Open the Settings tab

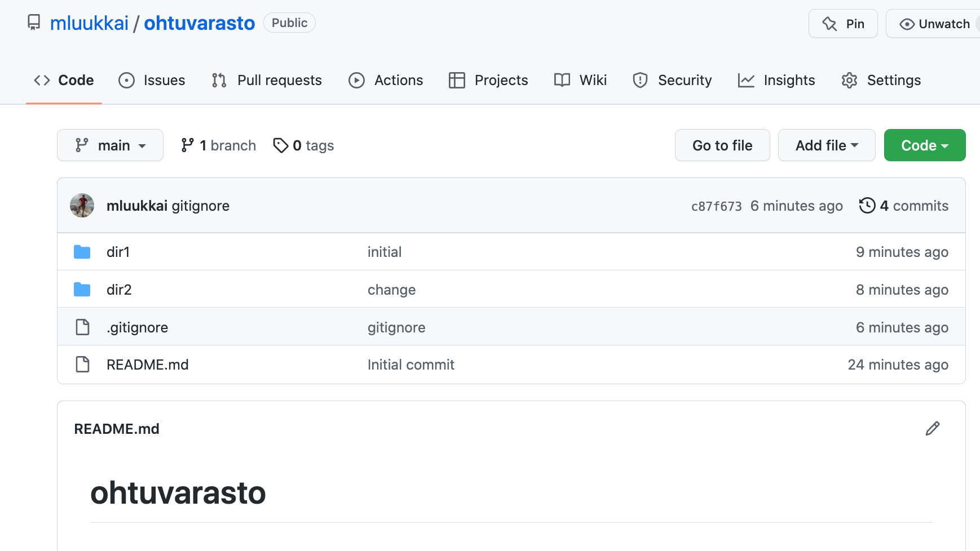[x=881, y=80]
